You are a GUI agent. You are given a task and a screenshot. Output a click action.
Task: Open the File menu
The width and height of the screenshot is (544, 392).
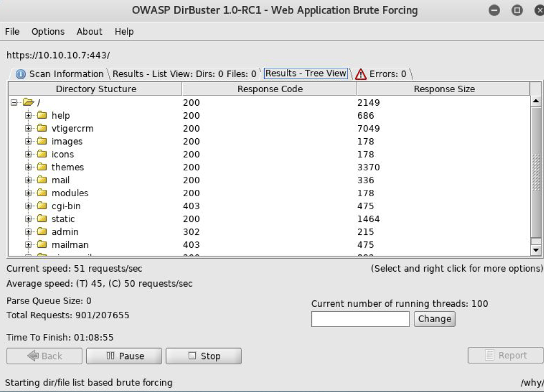(12, 31)
